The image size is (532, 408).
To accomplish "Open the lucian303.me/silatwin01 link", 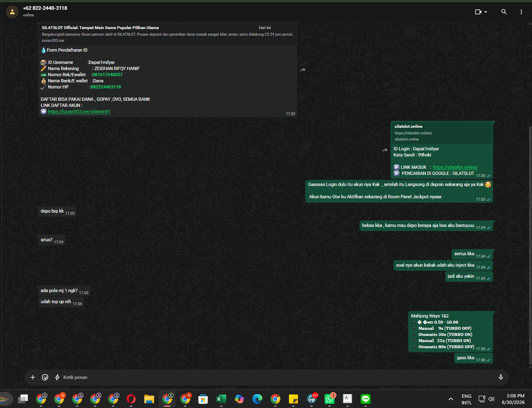I will (x=79, y=111).
